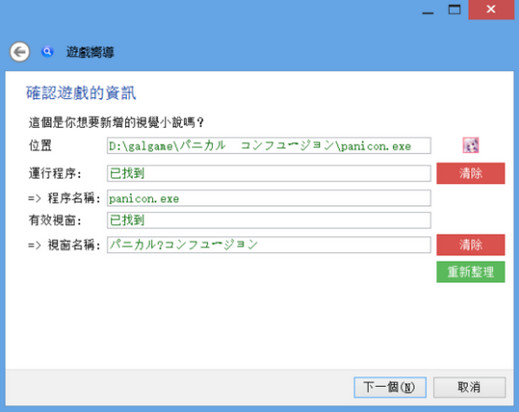Focus the 程序名稱 field showing panicon.exe
The image size is (519, 412).
point(269,198)
